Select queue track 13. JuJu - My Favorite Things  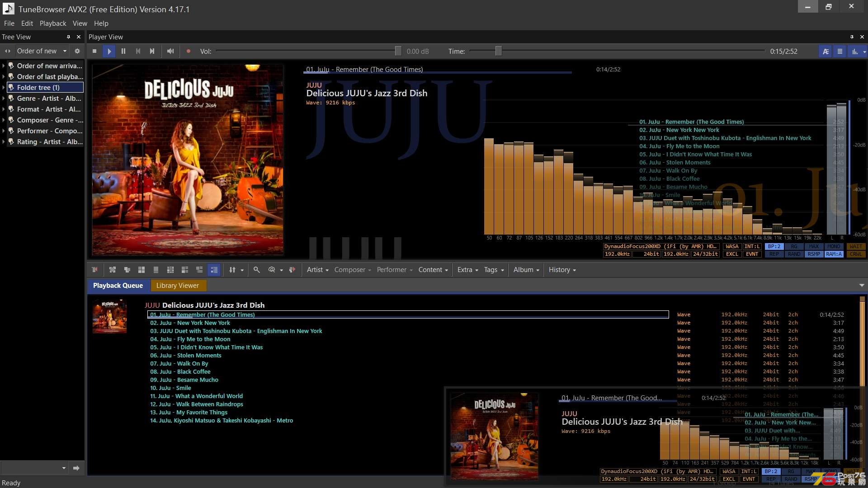tap(189, 413)
